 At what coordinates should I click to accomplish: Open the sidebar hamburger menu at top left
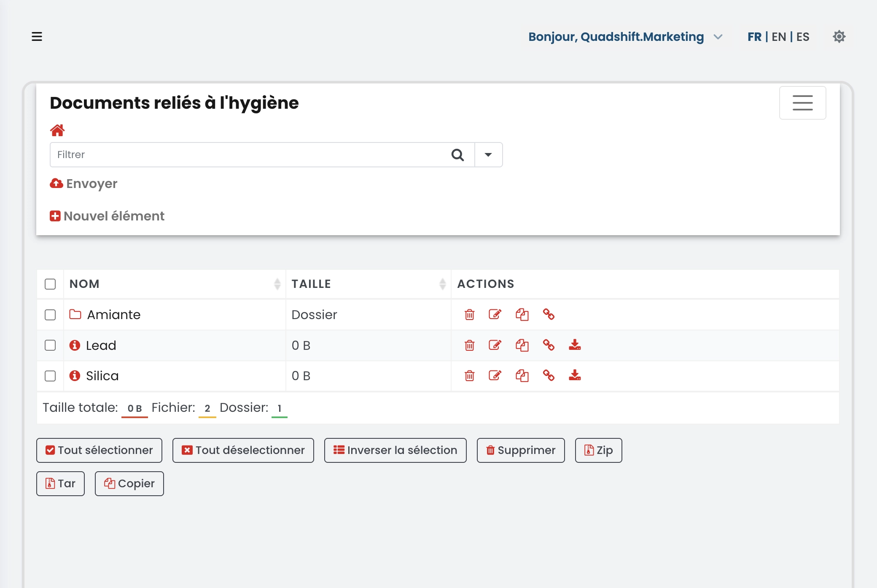click(x=37, y=37)
